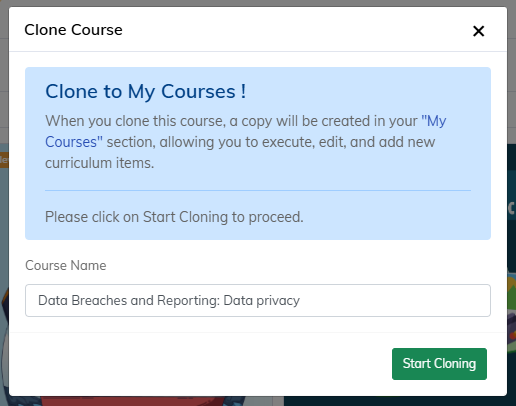Image resolution: width=516 pixels, height=406 pixels.
Task: Click empty footer area beside Start Cloning
Action: (x=200, y=364)
